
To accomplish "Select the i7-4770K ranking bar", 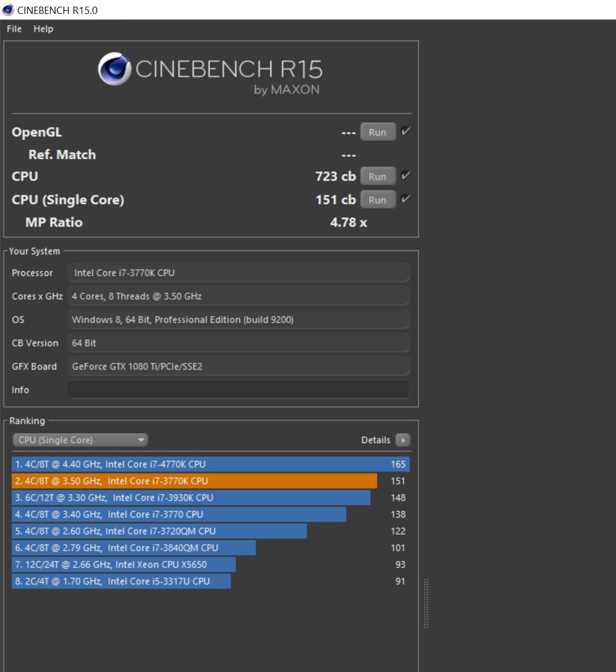I will coord(211,464).
